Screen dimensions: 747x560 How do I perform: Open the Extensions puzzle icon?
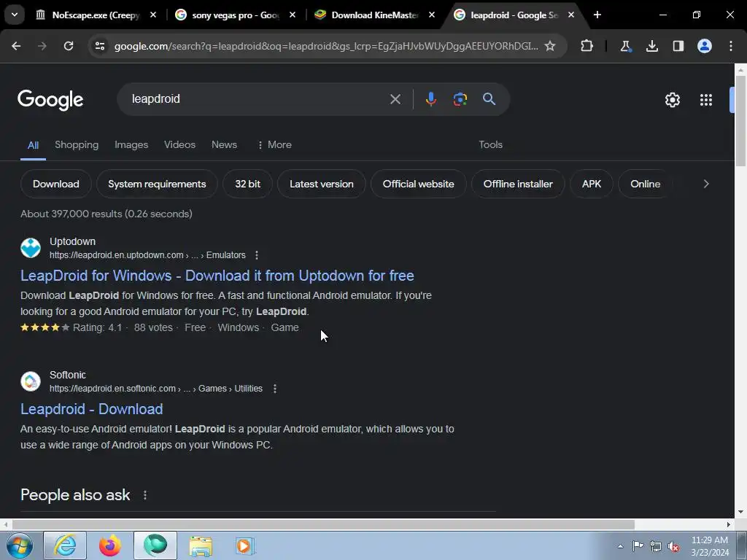click(x=587, y=46)
